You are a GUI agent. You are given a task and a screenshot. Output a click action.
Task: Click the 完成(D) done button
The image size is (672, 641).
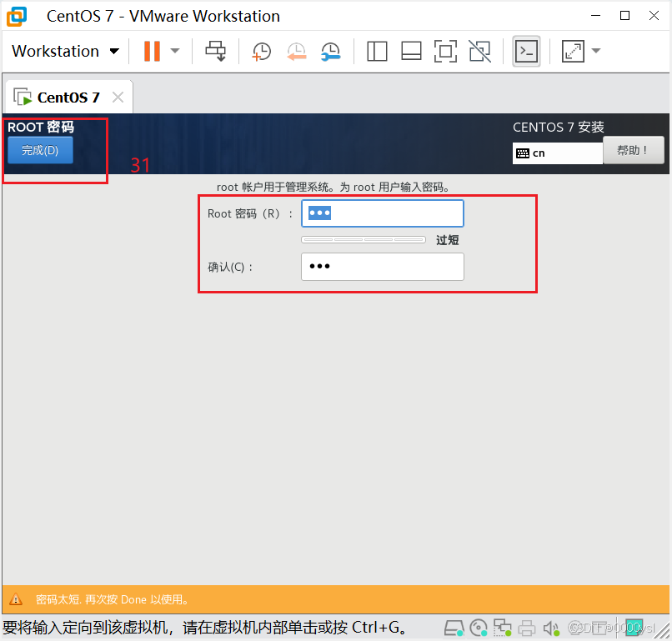[40, 150]
